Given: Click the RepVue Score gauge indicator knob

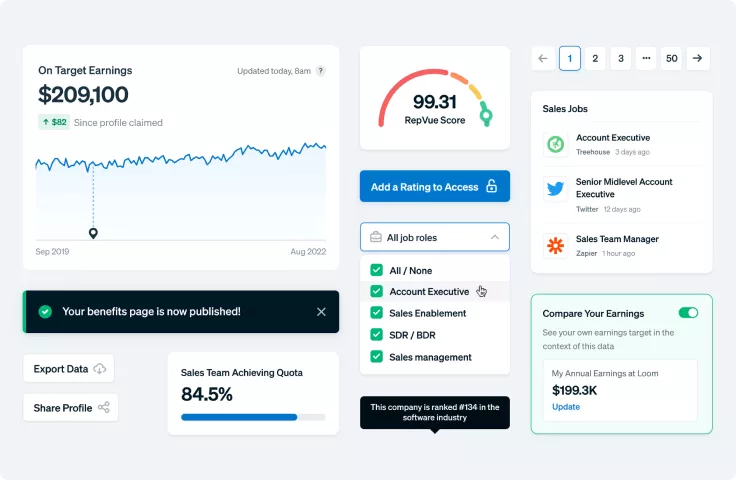Looking at the screenshot, I should point(486,115).
